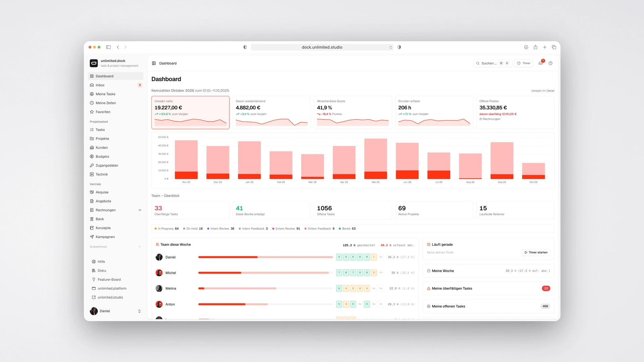Click the unlimited.platform window icon

tap(94, 289)
